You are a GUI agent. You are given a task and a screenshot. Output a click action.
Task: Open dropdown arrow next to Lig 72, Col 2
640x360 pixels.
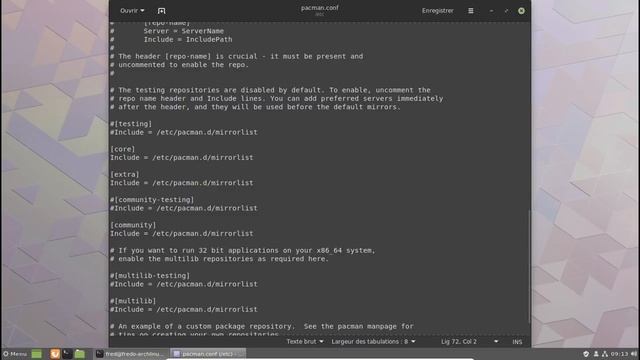click(x=496, y=341)
